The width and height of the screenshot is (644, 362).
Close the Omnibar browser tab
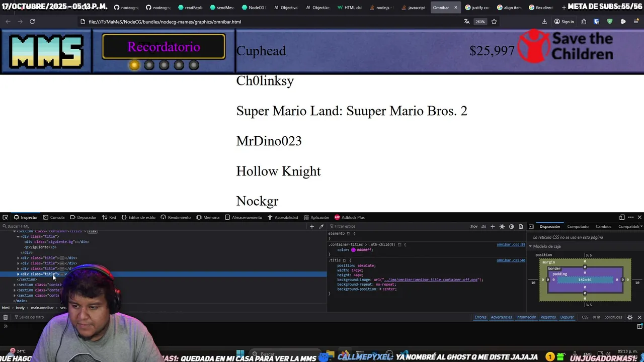coord(456,8)
